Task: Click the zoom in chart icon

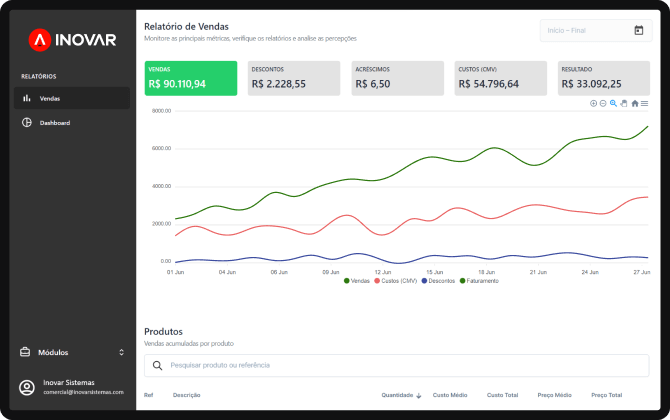Action: pos(593,103)
